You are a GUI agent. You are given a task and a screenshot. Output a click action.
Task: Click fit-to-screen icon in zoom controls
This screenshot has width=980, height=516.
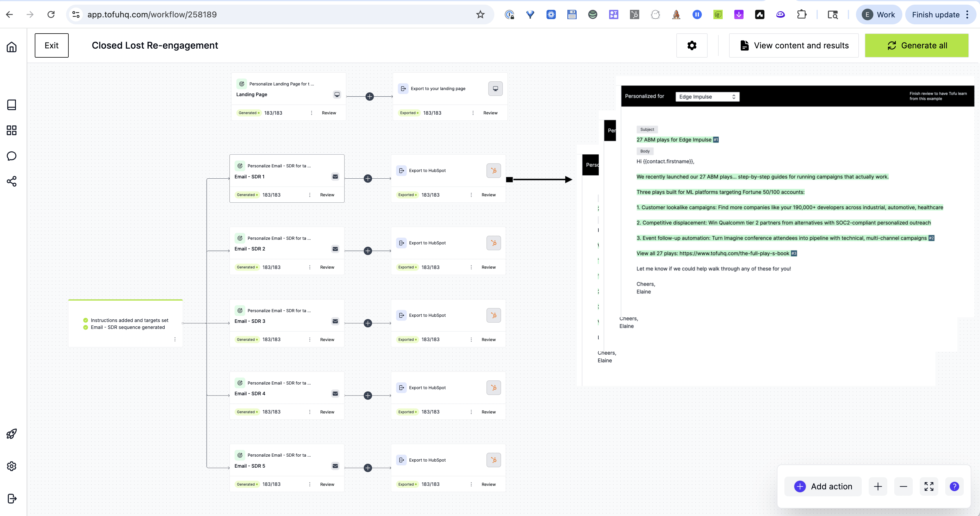point(929,486)
